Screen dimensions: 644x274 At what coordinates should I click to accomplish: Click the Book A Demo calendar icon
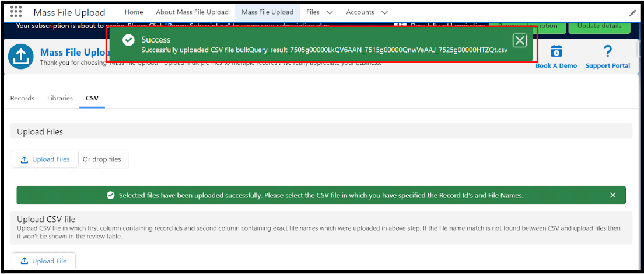click(556, 51)
